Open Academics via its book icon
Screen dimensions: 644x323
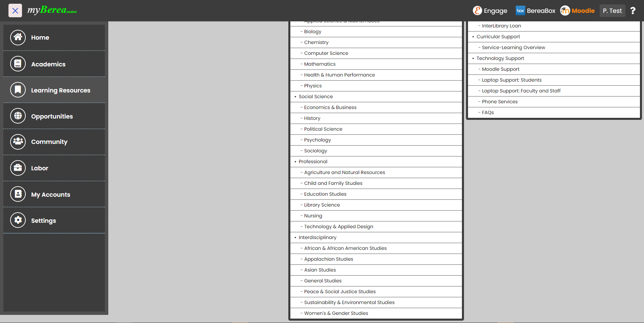click(18, 64)
